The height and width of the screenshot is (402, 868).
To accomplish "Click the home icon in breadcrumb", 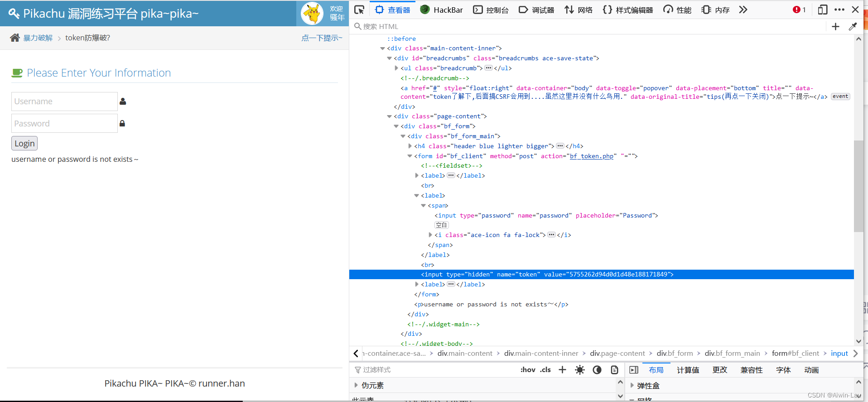I will pyautogui.click(x=15, y=38).
